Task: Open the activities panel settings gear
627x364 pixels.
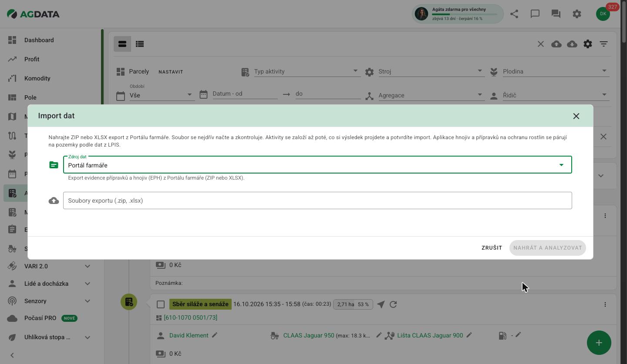Action: [x=588, y=44]
